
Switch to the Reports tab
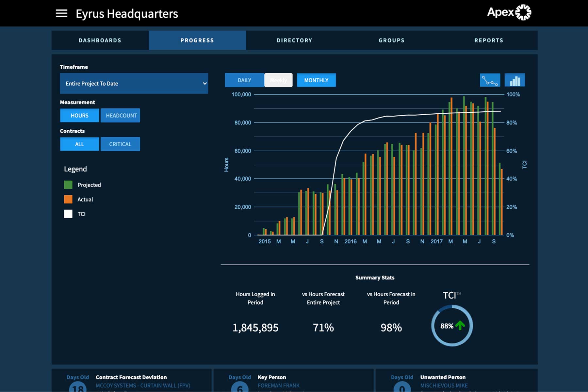[x=489, y=40]
